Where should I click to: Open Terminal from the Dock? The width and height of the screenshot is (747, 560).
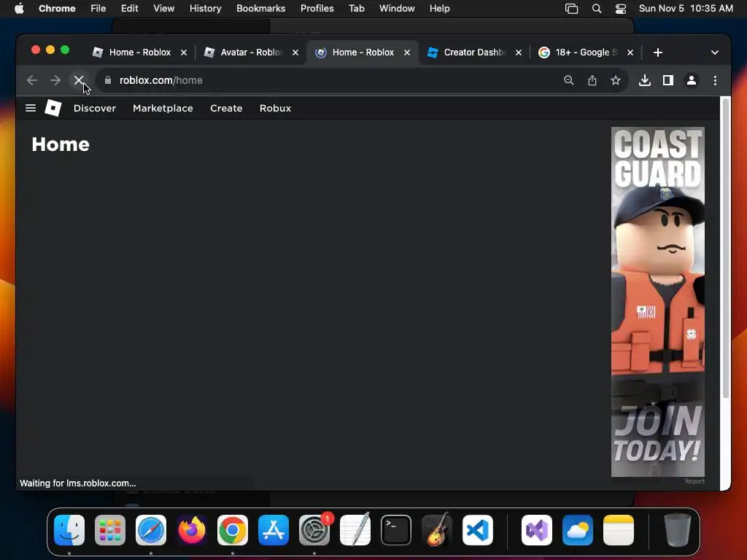pos(396,530)
